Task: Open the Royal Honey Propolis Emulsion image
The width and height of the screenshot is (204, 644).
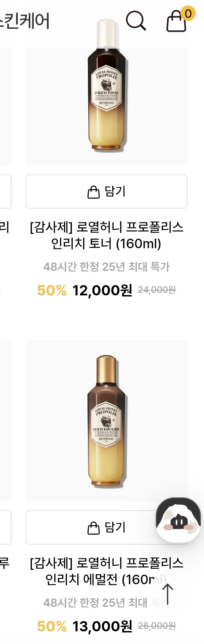Action: click(x=106, y=421)
